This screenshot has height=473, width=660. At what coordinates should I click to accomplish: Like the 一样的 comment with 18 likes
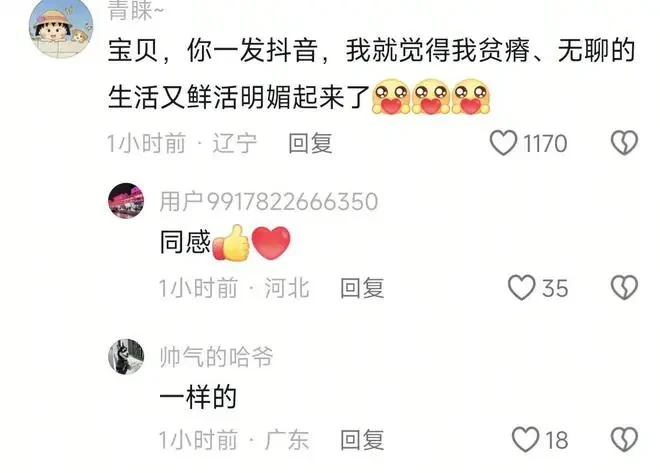pos(525,439)
